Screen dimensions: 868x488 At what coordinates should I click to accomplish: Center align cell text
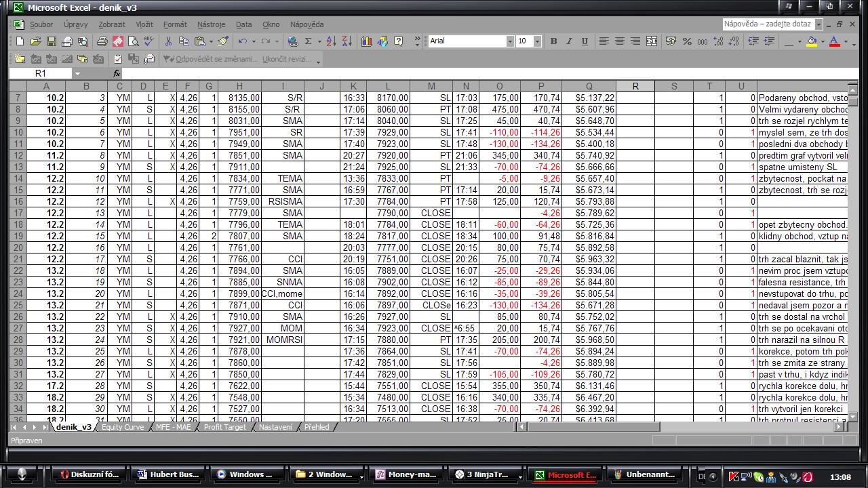pos(619,41)
